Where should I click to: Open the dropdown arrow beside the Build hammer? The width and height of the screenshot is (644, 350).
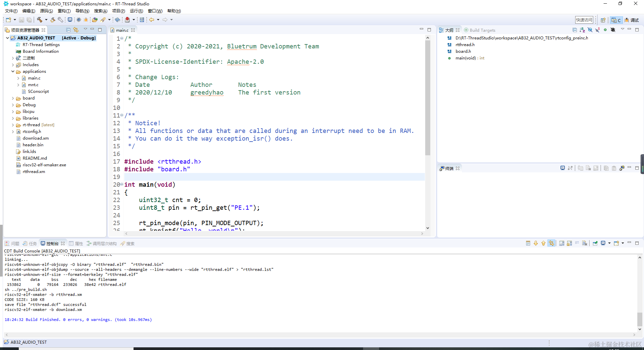46,20
